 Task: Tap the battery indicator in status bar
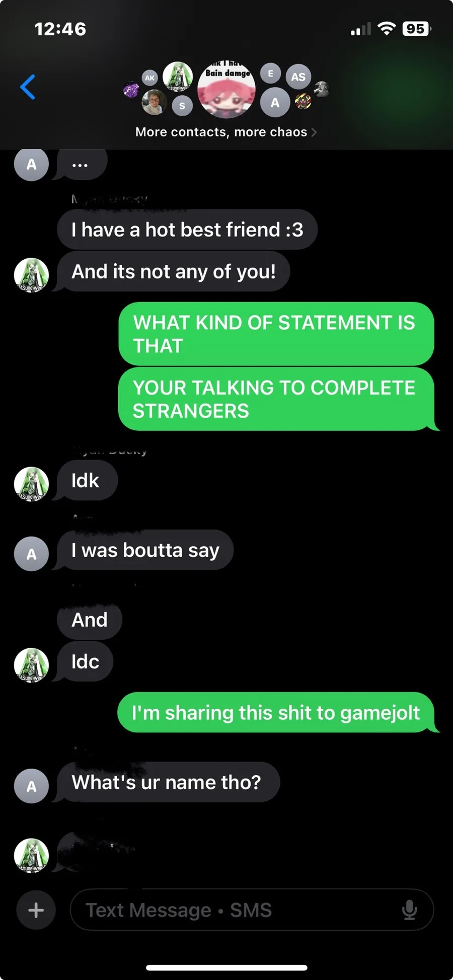417,29
